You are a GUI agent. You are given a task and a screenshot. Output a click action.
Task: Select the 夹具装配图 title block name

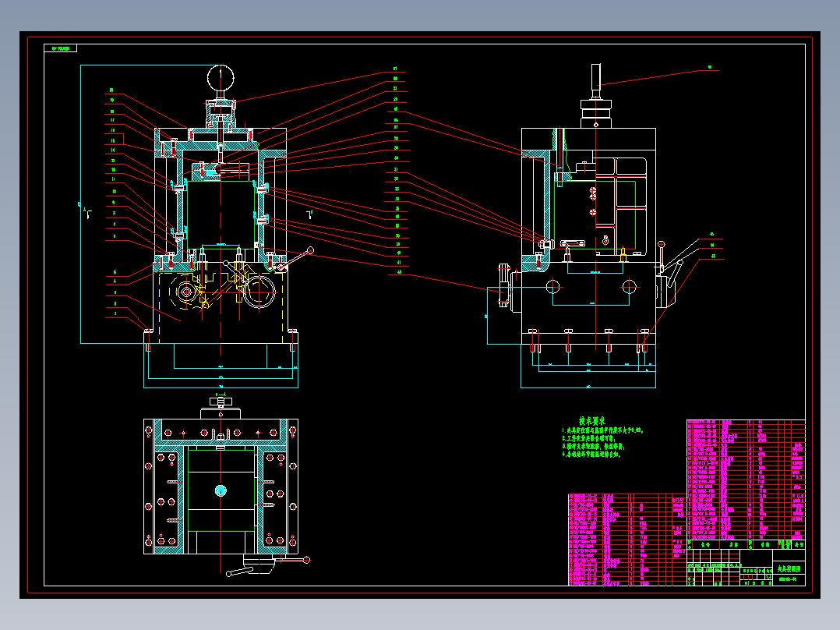pos(789,568)
